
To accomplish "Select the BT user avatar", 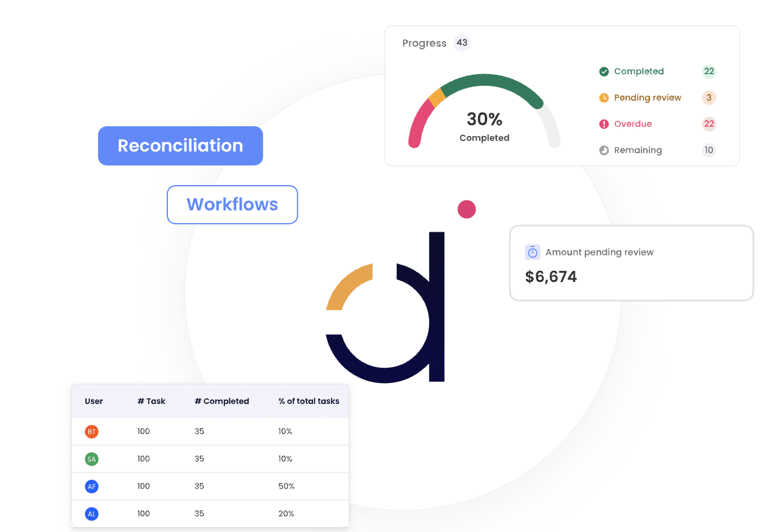I will coord(91,431).
